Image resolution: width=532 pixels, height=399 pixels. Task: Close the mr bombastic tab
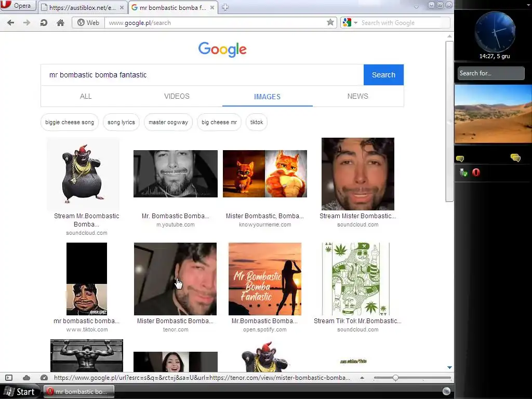[x=212, y=7]
